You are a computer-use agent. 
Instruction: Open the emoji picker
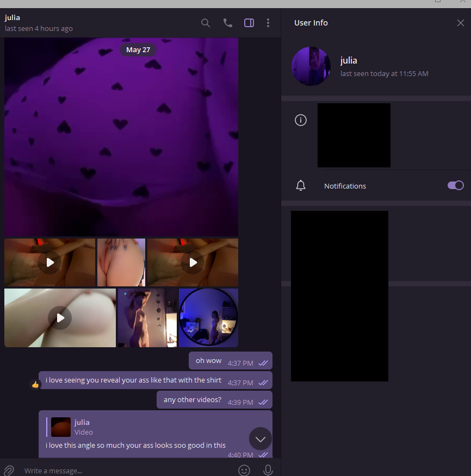(x=244, y=471)
